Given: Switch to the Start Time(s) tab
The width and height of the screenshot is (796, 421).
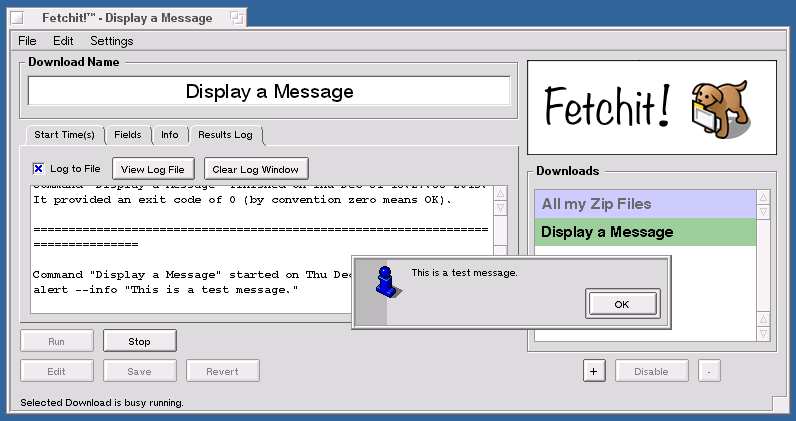Looking at the screenshot, I should pyautogui.click(x=64, y=135).
